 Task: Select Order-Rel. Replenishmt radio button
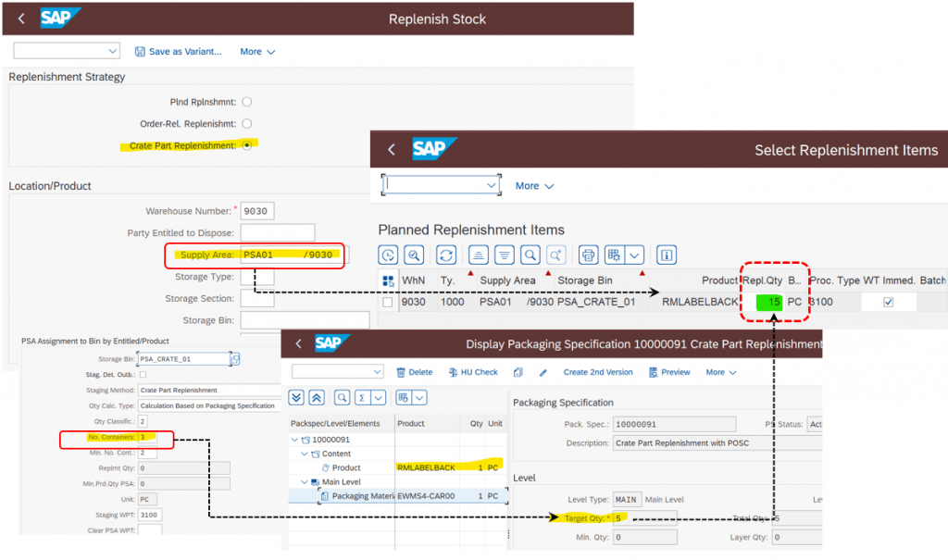pos(246,123)
